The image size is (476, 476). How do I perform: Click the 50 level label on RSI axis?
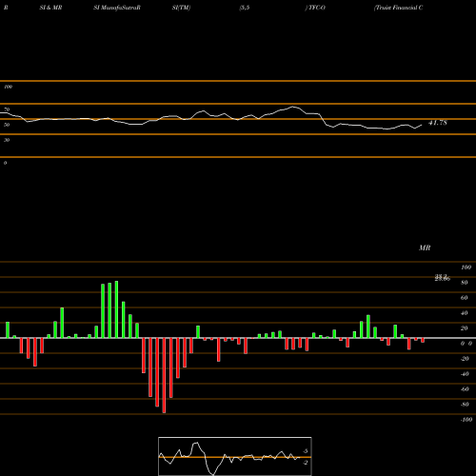tap(7, 125)
